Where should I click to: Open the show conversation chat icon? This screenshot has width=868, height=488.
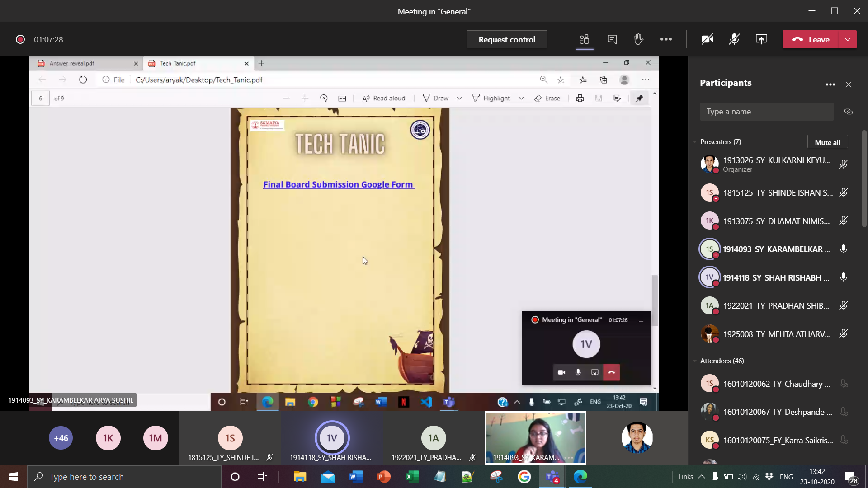pyautogui.click(x=612, y=39)
